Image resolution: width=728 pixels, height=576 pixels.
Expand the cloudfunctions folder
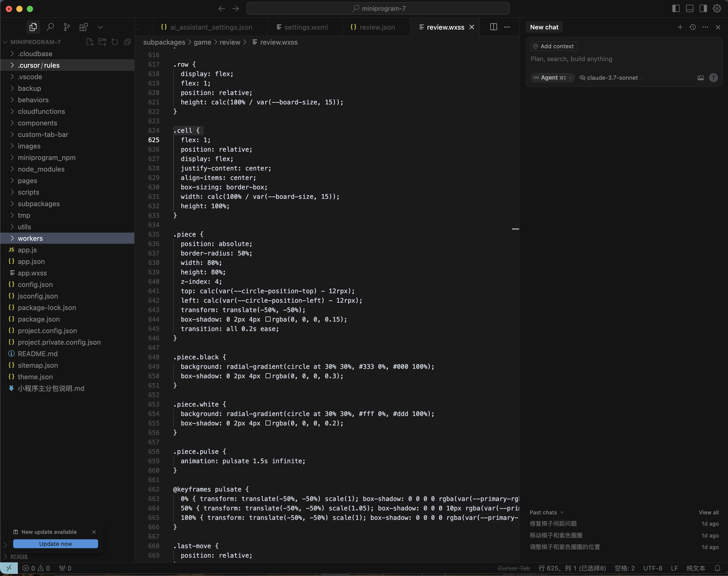coord(41,111)
